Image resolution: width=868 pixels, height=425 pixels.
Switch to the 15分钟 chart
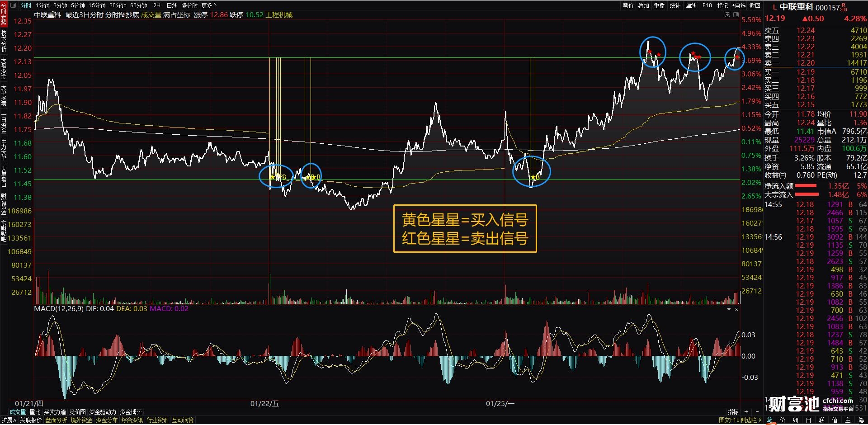coord(97,5)
